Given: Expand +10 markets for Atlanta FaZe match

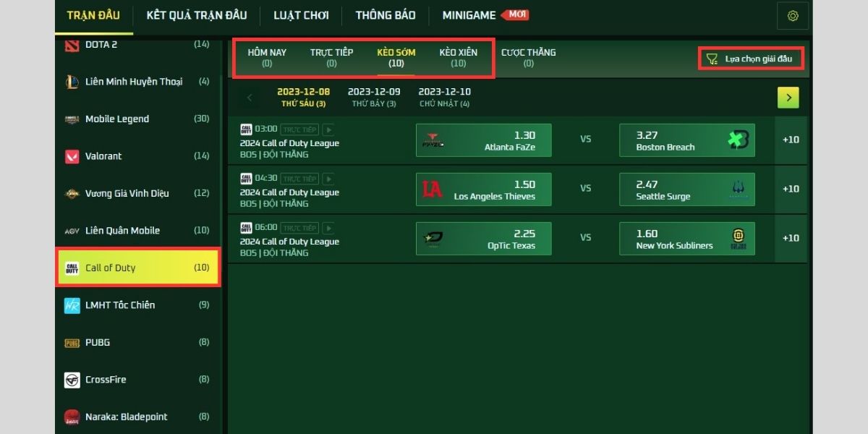Looking at the screenshot, I should 791,140.
